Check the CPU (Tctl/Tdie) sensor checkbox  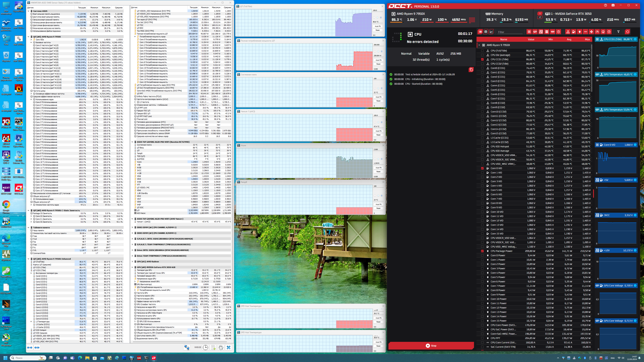[x=482, y=51]
